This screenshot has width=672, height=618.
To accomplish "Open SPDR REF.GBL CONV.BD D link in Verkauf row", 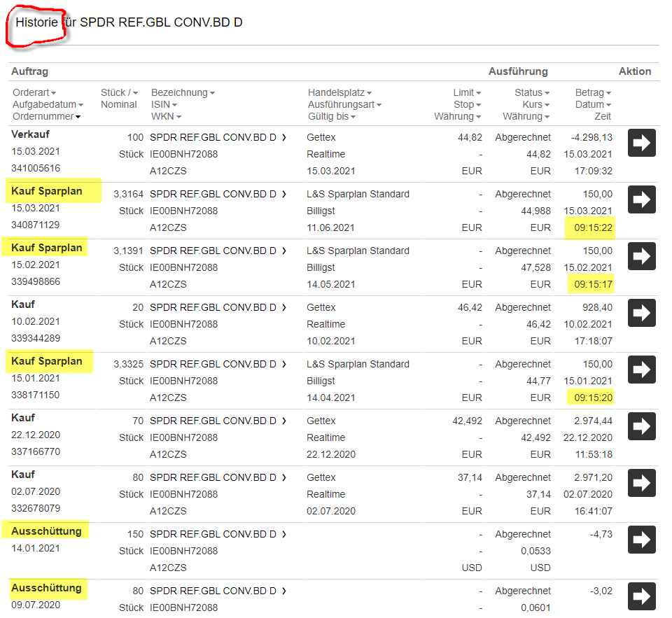I will (x=218, y=138).
